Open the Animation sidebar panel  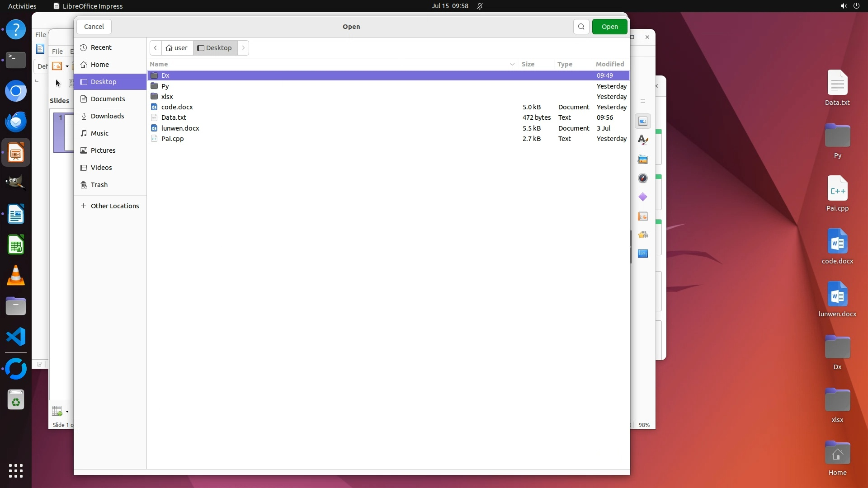(x=643, y=235)
